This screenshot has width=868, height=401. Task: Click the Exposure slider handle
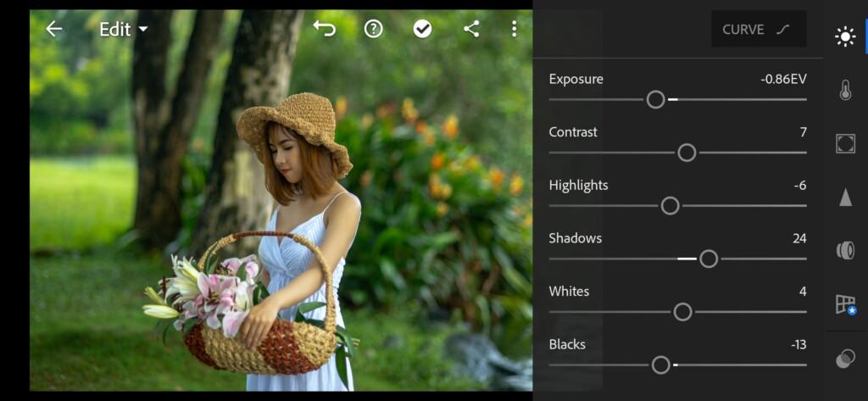tap(655, 100)
